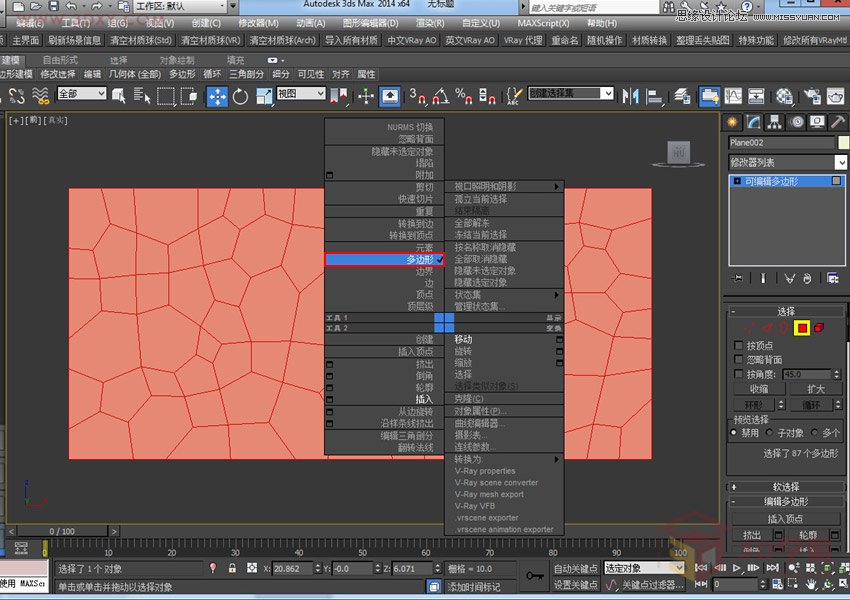Viewport: 850px width, 600px height.
Task: Activate the Polygon sub-object icon in Selection rollout
Action: click(802, 328)
